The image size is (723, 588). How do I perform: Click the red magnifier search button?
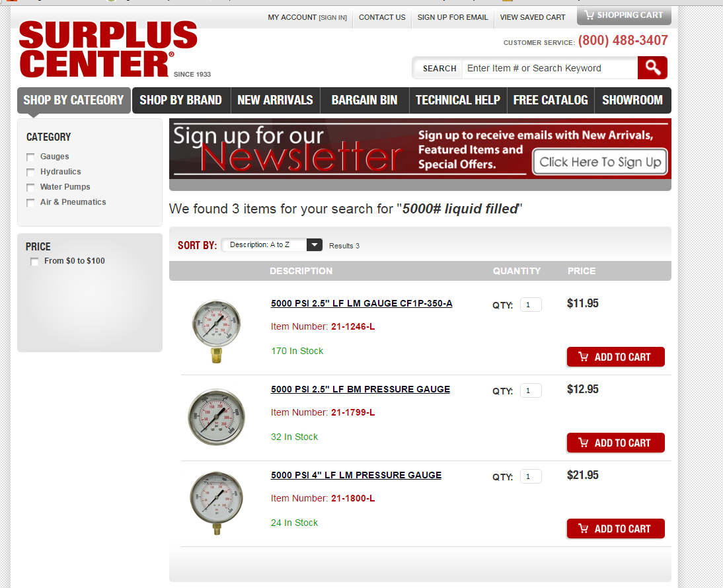pos(652,68)
